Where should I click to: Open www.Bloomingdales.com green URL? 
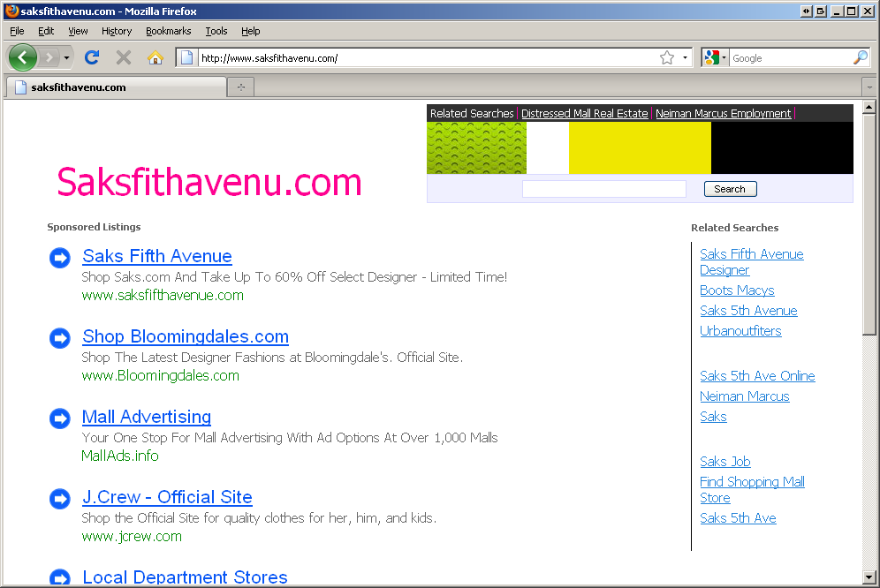pos(161,375)
